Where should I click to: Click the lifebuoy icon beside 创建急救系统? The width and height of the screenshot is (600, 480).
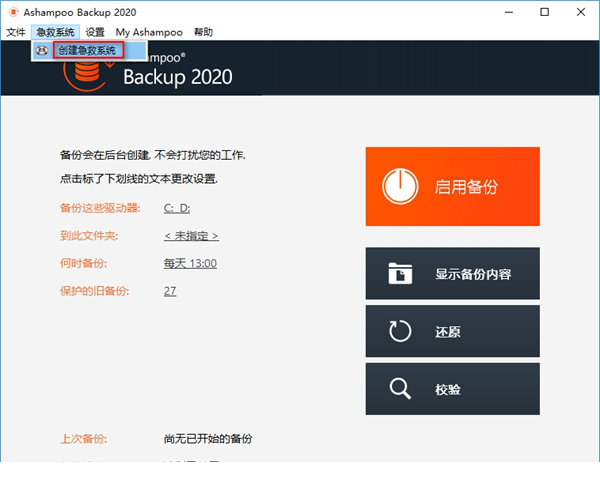tap(42, 51)
